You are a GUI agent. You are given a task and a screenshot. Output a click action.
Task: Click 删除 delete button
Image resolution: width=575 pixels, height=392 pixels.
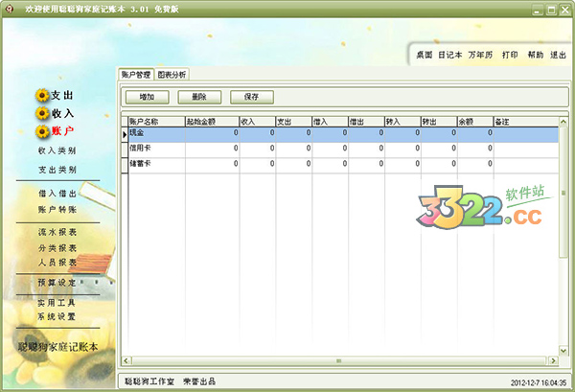point(199,97)
